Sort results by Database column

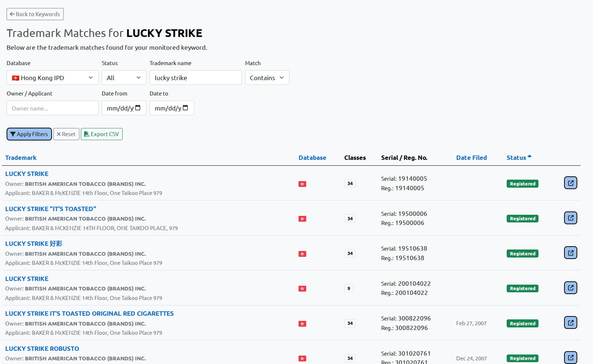tap(312, 158)
